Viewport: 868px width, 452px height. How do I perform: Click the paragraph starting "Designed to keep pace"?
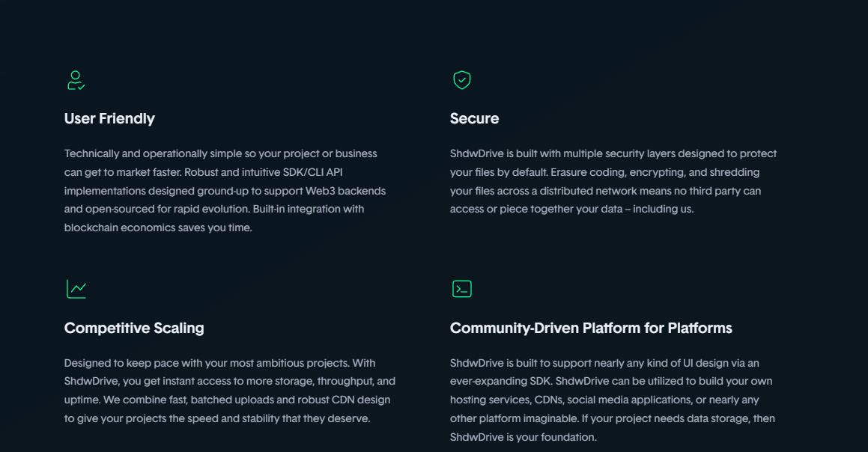pos(230,391)
